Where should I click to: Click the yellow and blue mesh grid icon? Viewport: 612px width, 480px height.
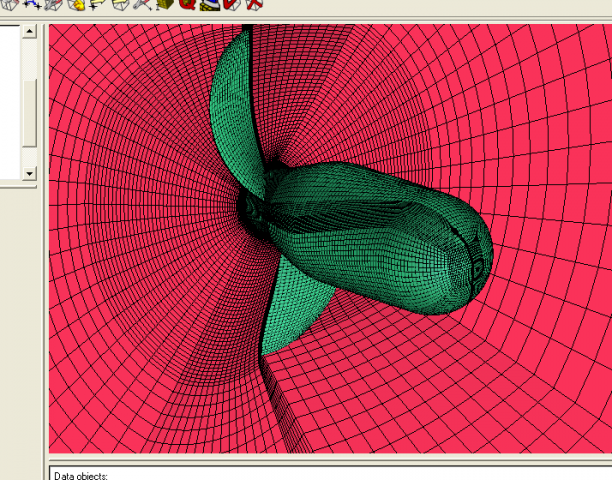coord(210,4)
